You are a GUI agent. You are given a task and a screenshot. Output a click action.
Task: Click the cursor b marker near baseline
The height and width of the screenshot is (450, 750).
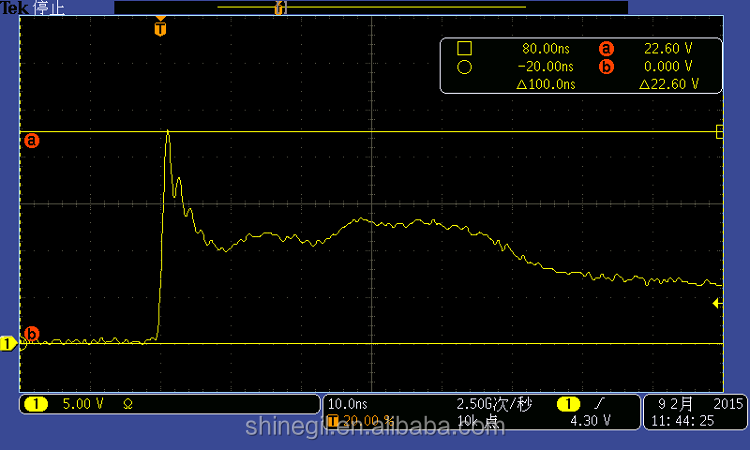coord(32,333)
